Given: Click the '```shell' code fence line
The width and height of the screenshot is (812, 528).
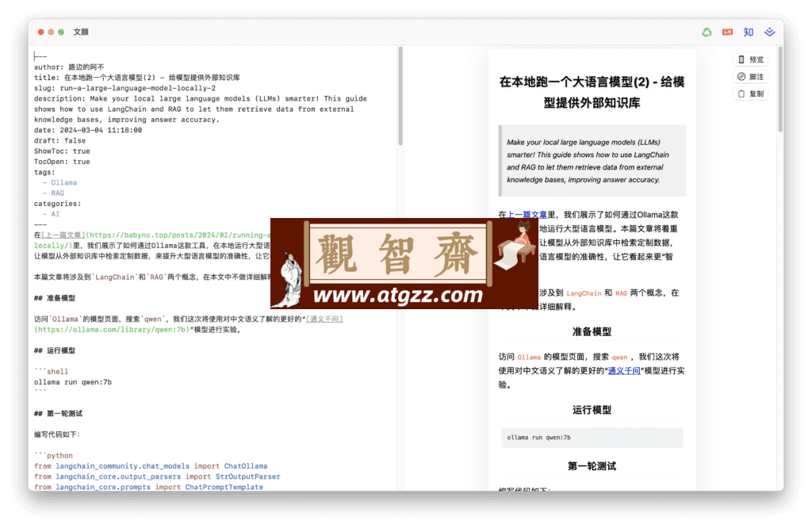Looking at the screenshot, I should [x=51, y=371].
